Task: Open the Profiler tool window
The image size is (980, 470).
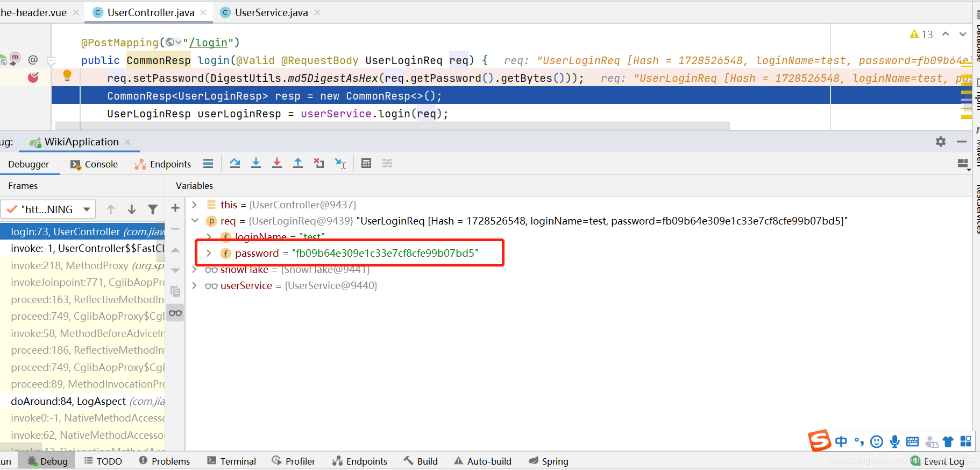Action: 293,461
